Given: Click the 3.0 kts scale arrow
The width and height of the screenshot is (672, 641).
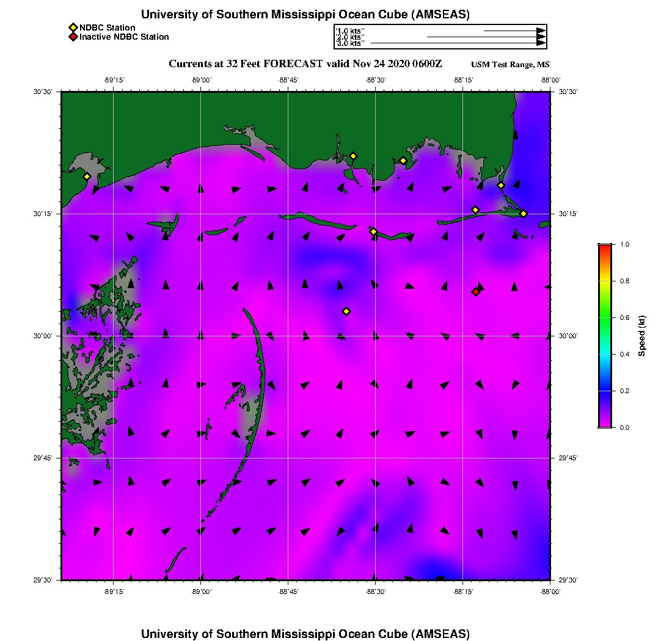Looking at the screenshot, I should point(458,43).
